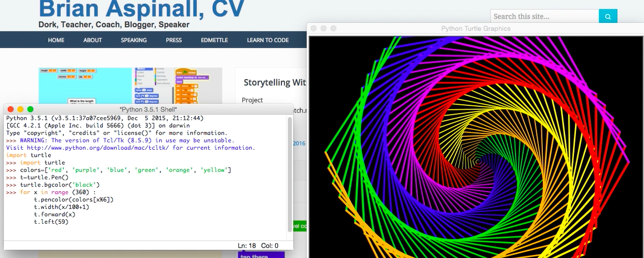Screen dimensions: 644x258
Task: Open the HOME navigation item
Action: [x=56, y=40]
